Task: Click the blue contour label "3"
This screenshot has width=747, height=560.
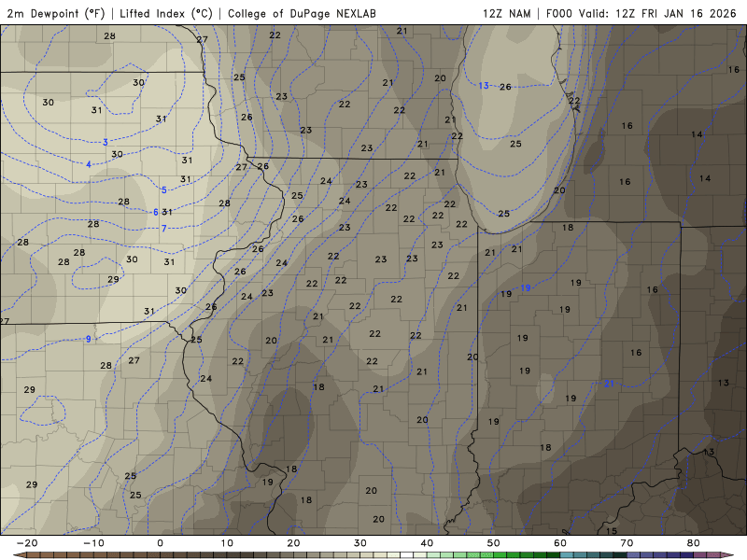Action: coord(106,142)
